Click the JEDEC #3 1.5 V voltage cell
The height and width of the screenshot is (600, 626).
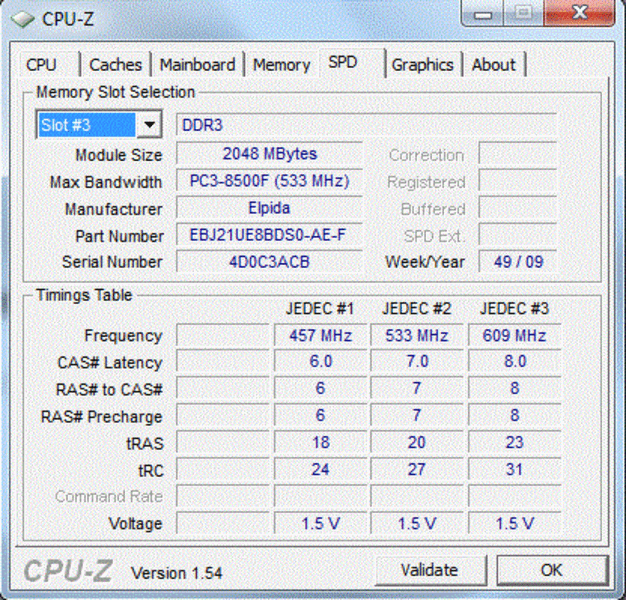[x=514, y=523]
